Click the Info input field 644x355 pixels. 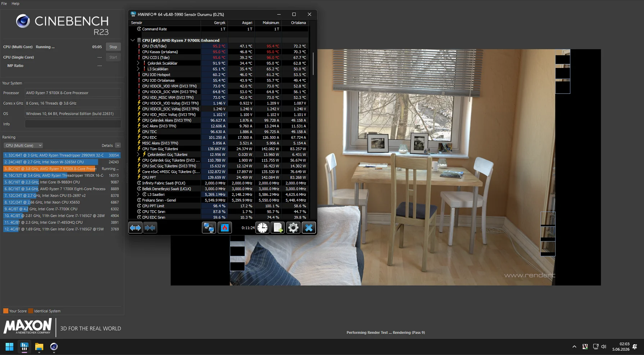click(x=73, y=124)
